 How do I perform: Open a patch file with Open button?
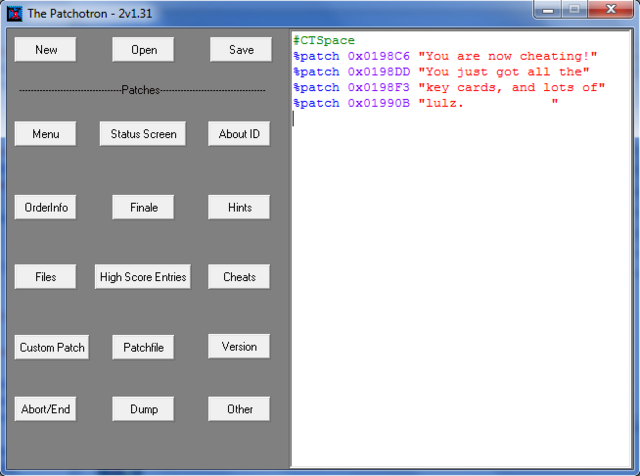pyautogui.click(x=143, y=50)
